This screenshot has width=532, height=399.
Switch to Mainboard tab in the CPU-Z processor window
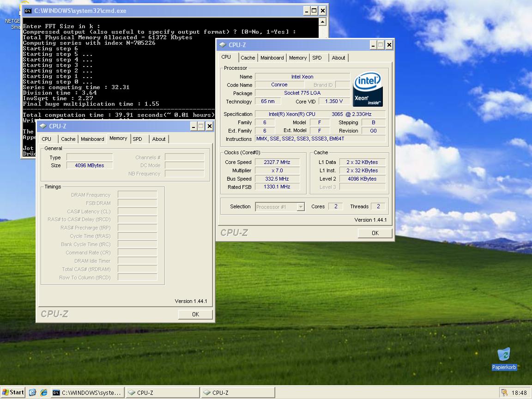click(x=272, y=58)
